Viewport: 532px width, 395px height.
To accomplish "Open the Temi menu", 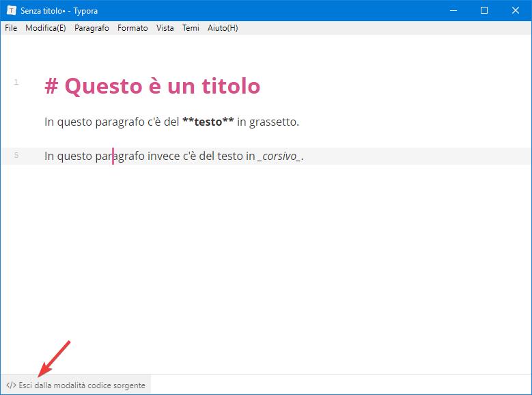I will (x=191, y=28).
